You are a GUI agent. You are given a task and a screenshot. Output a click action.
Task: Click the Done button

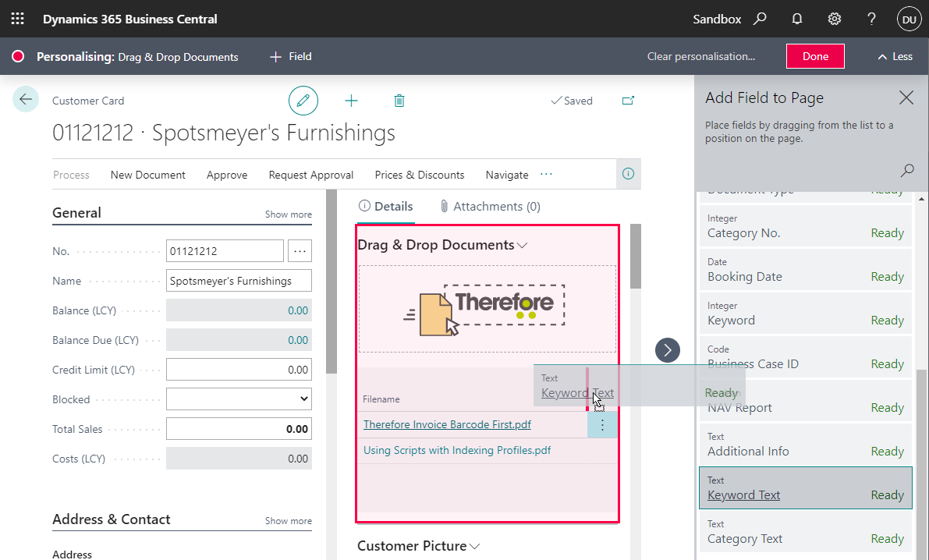pos(815,56)
